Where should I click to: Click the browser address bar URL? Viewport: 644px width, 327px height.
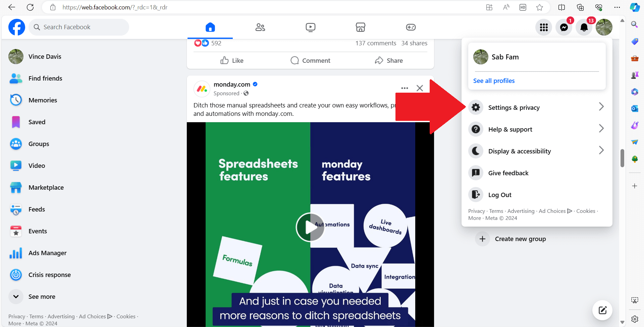coord(115,7)
